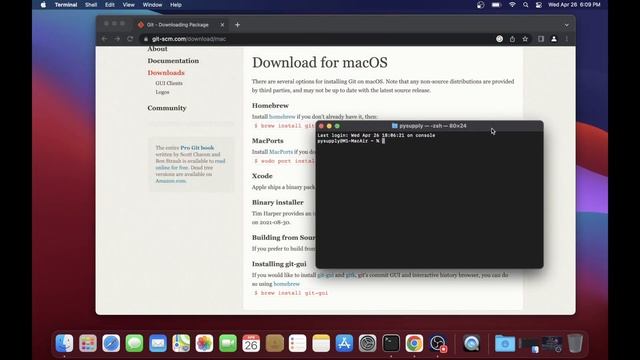Screen dimensions: 640x360
Task: Open GUI Clients sublink
Action: tap(169, 83)
